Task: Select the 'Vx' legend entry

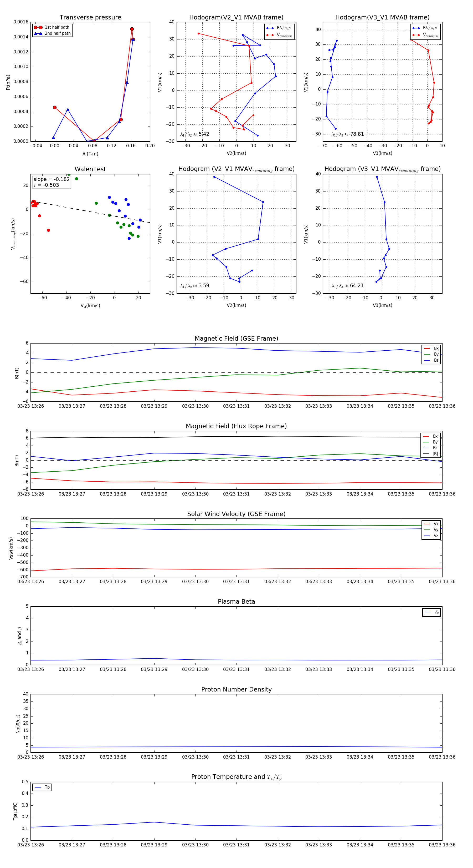Action: click(x=431, y=524)
